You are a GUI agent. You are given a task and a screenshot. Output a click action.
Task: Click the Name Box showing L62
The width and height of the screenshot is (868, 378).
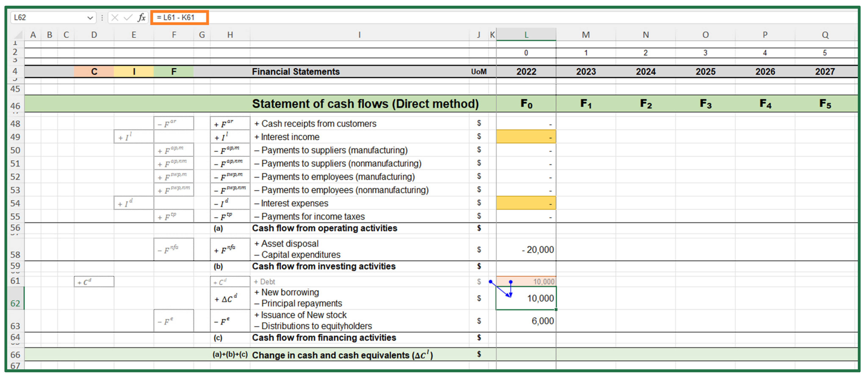click(47, 18)
